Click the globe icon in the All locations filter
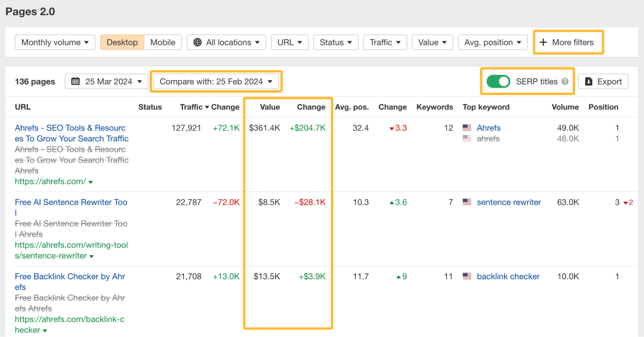 tap(197, 42)
